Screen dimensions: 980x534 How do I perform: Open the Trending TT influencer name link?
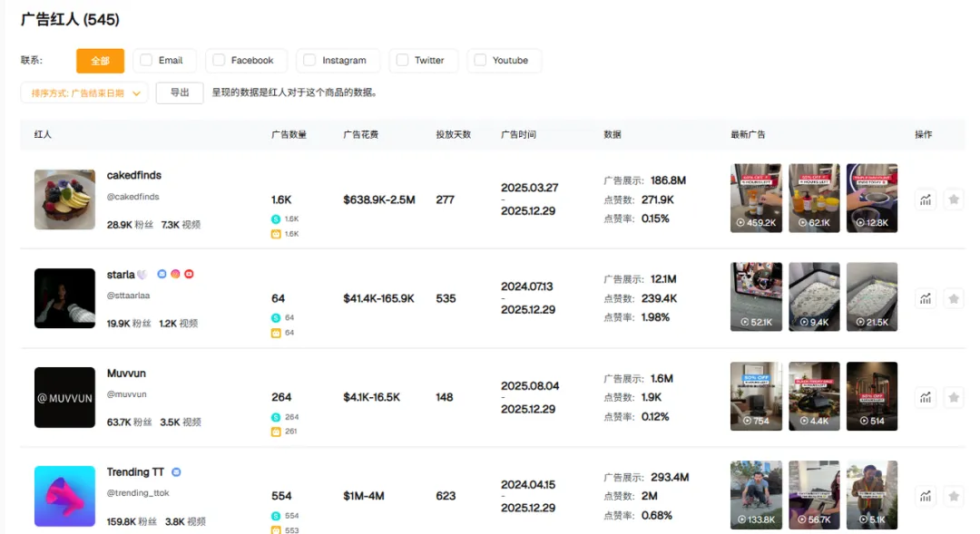click(x=135, y=472)
